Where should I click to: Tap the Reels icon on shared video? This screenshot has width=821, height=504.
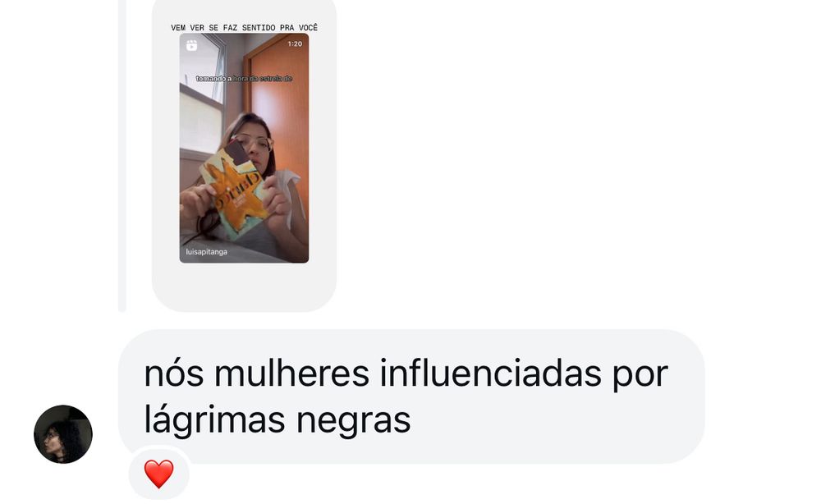pyautogui.click(x=191, y=45)
